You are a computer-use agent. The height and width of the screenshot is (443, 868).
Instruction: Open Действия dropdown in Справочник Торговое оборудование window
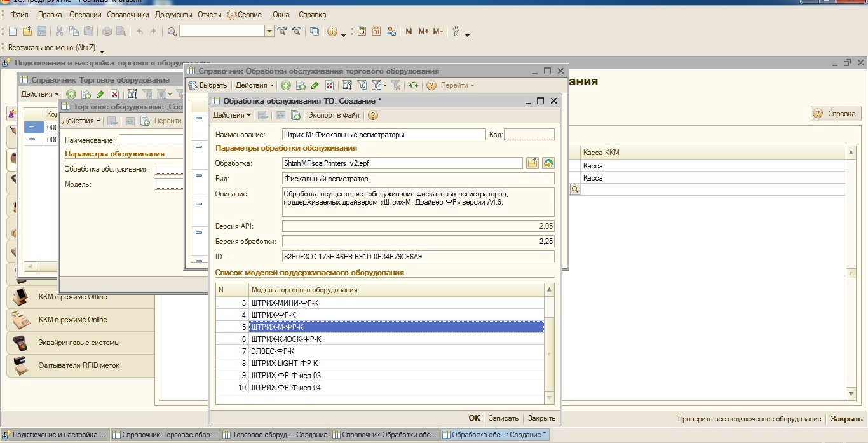[x=39, y=94]
